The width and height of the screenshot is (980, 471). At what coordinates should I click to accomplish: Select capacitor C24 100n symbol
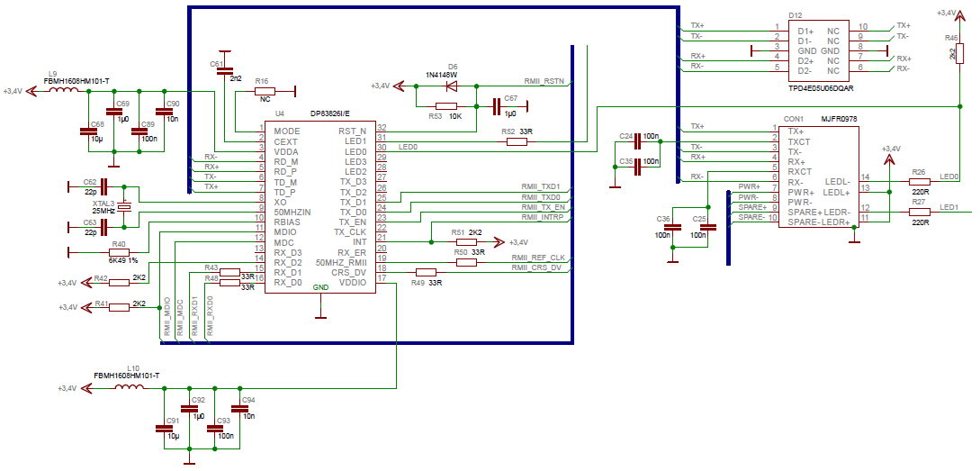(637, 144)
